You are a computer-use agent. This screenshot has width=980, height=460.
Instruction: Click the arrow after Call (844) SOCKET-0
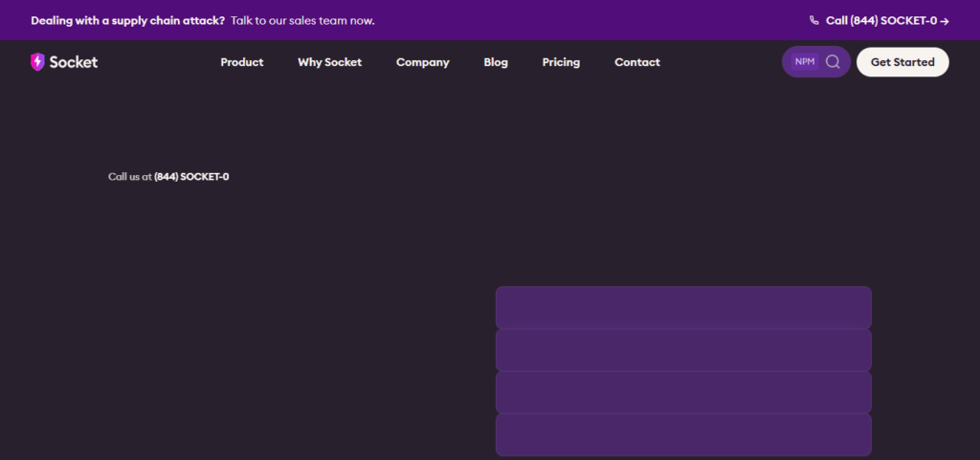(x=945, y=21)
